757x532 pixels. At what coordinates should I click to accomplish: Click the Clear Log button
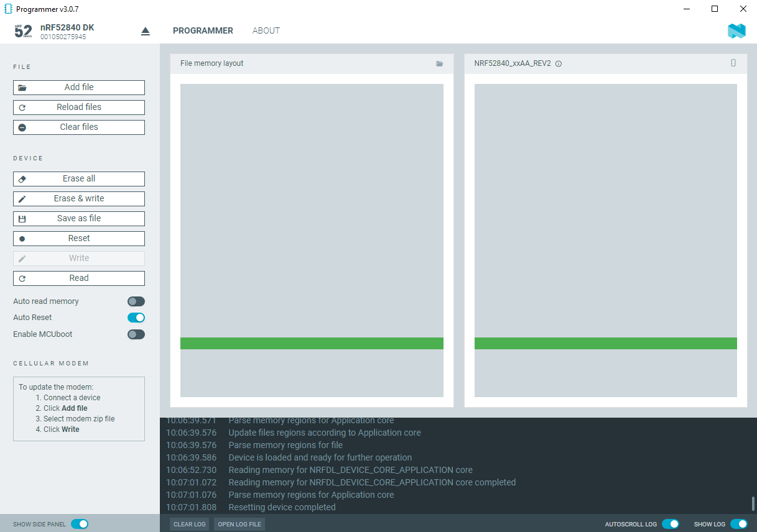click(x=190, y=524)
